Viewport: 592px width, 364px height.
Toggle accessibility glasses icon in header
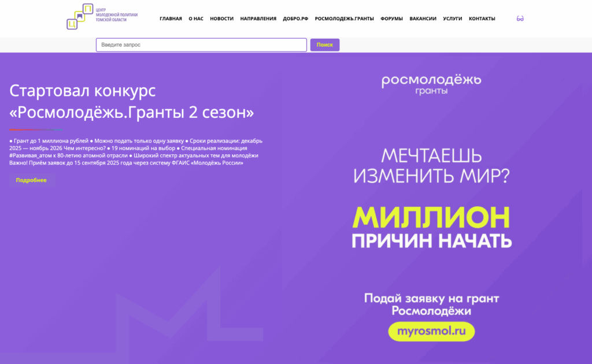pyautogui.click(x=520, y=18)
